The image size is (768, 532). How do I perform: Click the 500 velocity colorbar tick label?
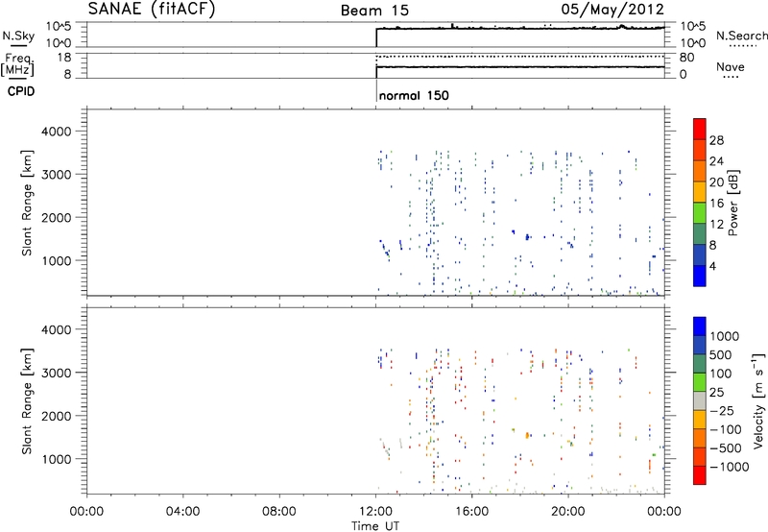pos(721,355)
